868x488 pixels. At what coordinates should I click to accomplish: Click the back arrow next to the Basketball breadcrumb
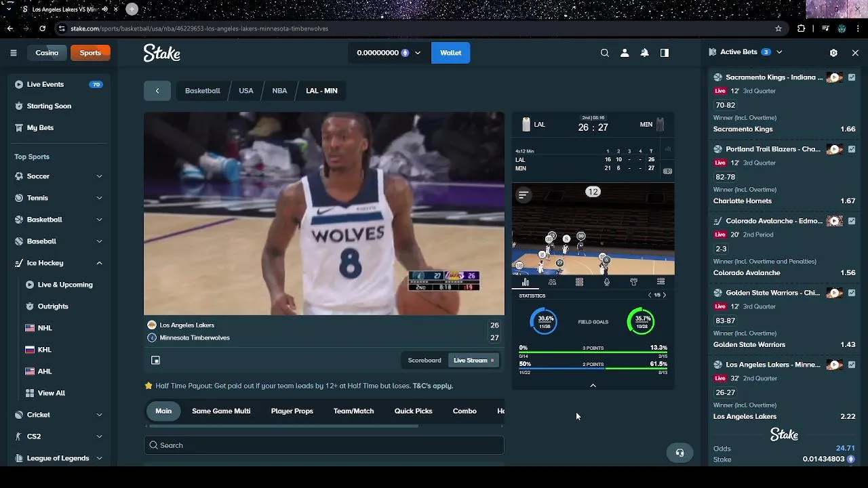point(157,91)
